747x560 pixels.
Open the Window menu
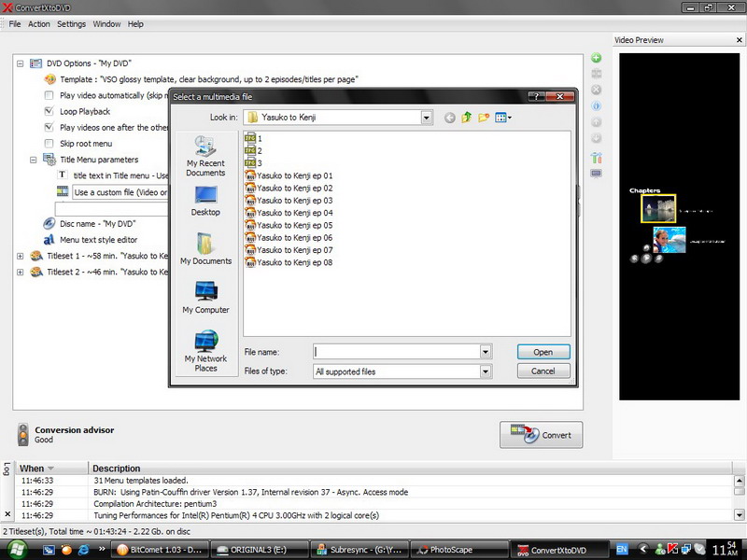[x=106, y=24]
